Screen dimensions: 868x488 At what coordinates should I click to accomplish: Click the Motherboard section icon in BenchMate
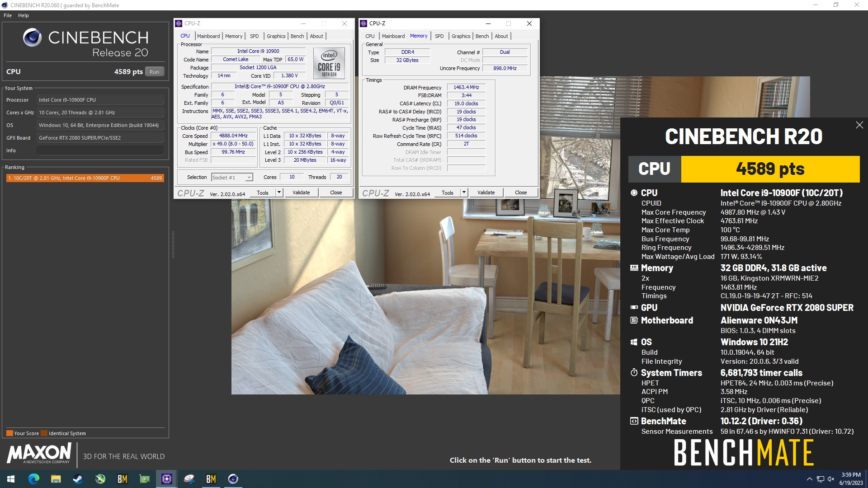click(634, 320)
